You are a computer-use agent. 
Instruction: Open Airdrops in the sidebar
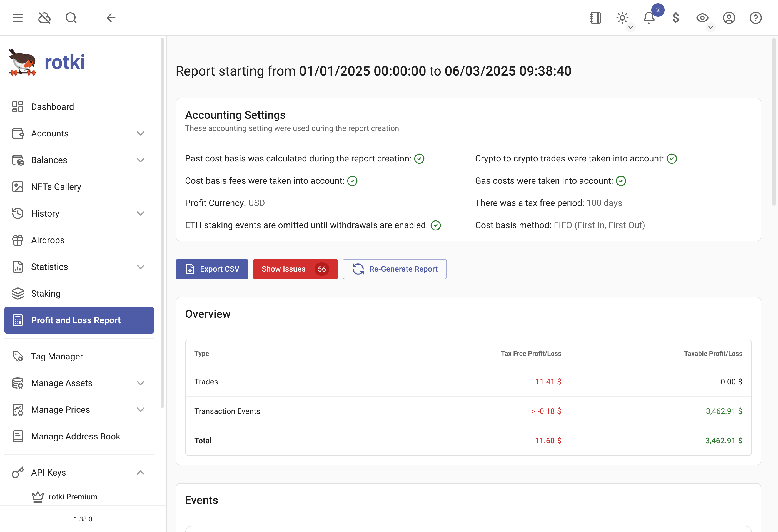[79, 240]
